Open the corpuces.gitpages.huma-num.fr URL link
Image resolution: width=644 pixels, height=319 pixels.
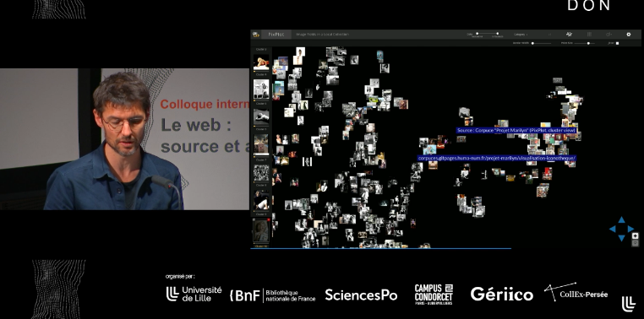pyautogui.click(x=497, y=158)
